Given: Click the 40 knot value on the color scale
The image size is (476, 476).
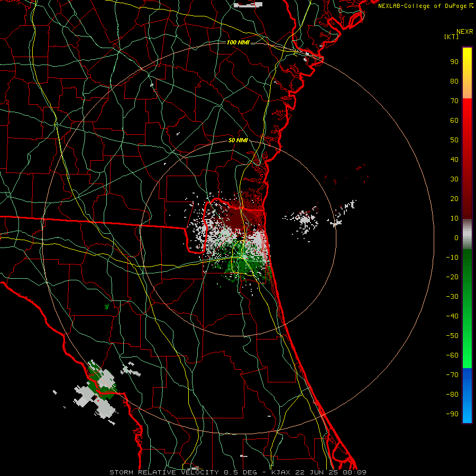Looking at the screenshot, I should 454,160.
